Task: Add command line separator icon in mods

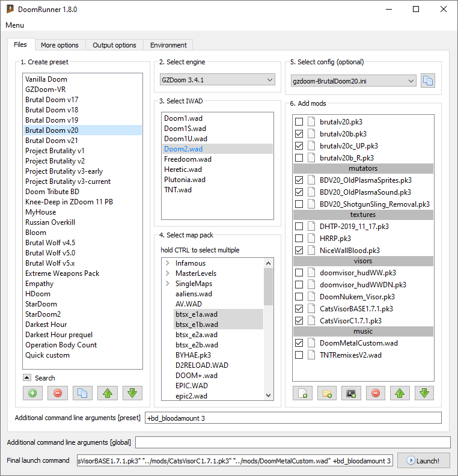Action: tap(351, 394)
